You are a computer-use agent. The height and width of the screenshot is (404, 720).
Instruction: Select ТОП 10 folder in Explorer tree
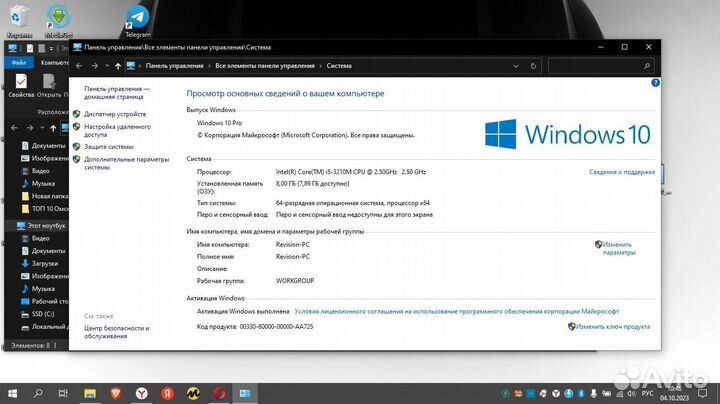point(45,208)
